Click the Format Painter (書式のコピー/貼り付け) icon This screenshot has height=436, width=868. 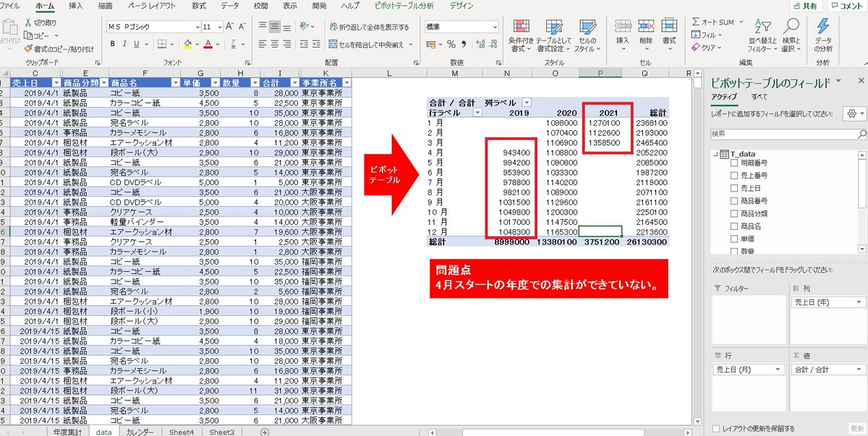[27, 48]
